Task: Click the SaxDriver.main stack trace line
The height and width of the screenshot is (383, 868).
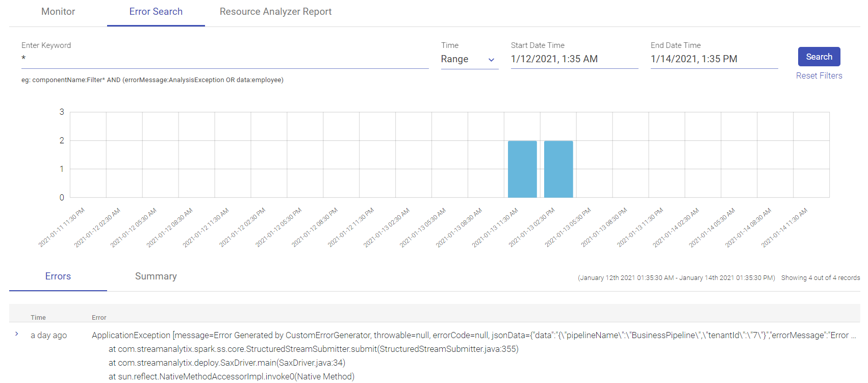Action: (x=227, y=363)
